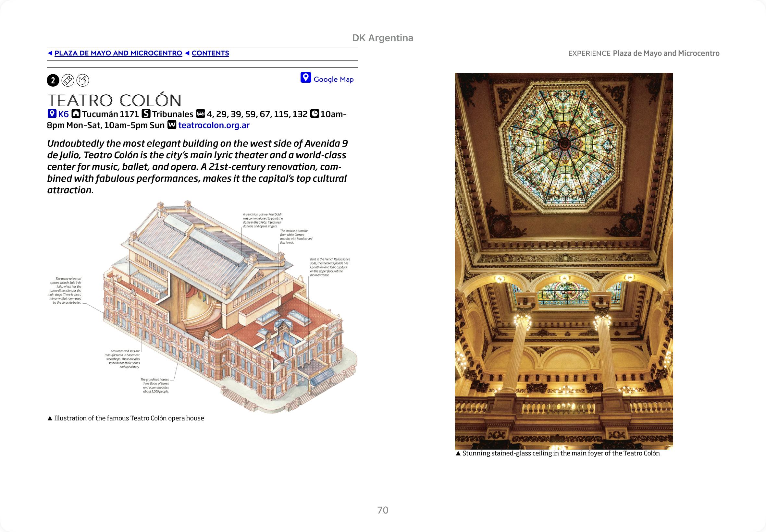Open the Google Map link
Viewport: 766px width, 532px height.
coord(333,79)
